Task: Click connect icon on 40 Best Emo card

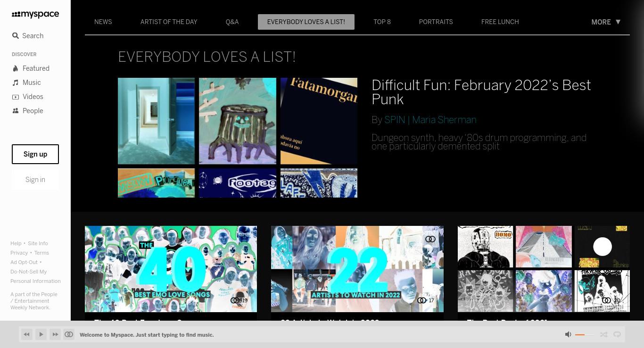Action: point(235,300)
